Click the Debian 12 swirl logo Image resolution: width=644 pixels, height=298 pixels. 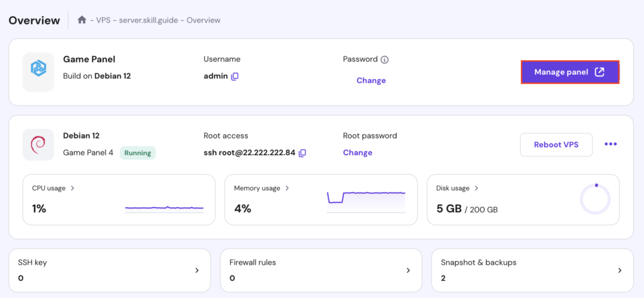coord(38,145)
